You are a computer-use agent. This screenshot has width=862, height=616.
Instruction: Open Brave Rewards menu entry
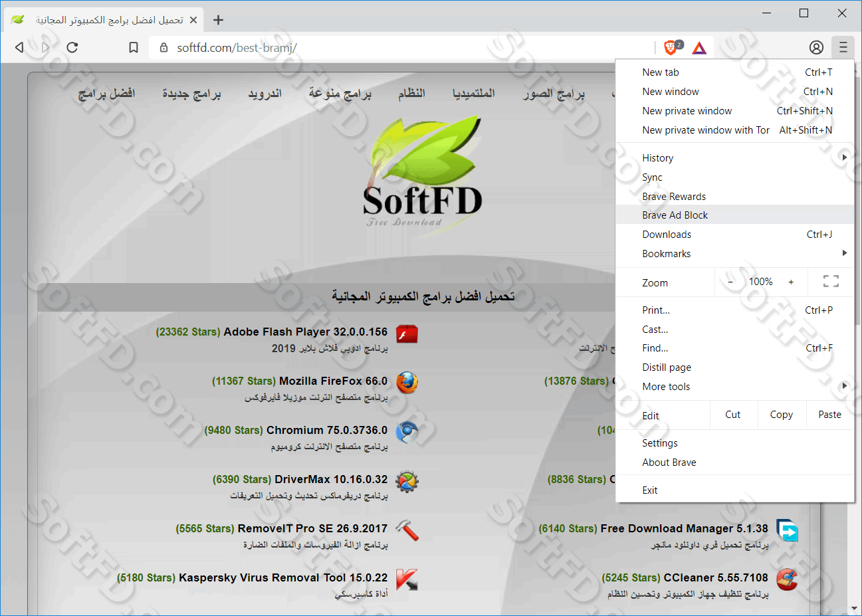point(734,197)
